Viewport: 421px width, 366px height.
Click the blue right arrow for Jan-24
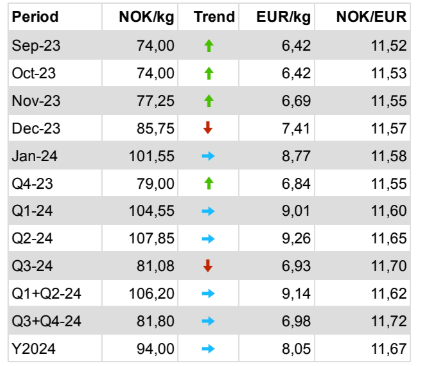(x=208, y=156)
